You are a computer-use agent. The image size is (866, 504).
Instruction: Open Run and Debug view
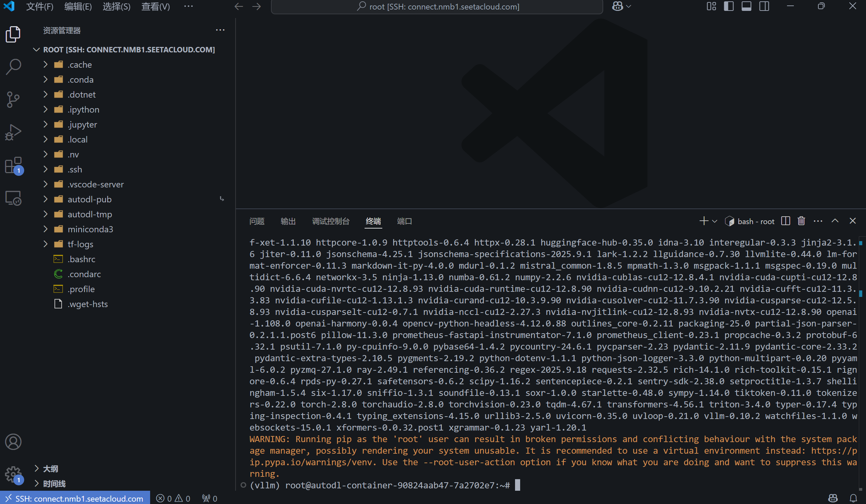13,132
